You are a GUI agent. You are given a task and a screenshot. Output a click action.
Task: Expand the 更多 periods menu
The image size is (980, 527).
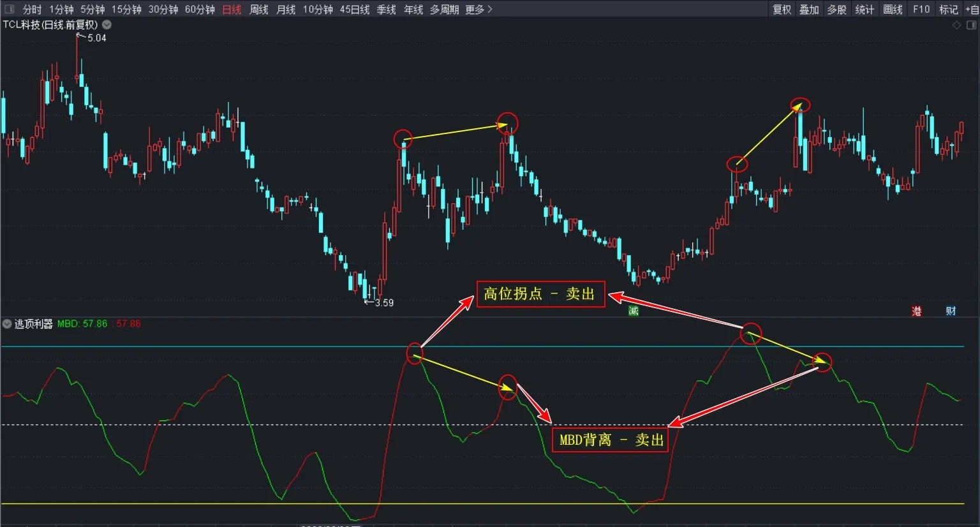(479, 10)
